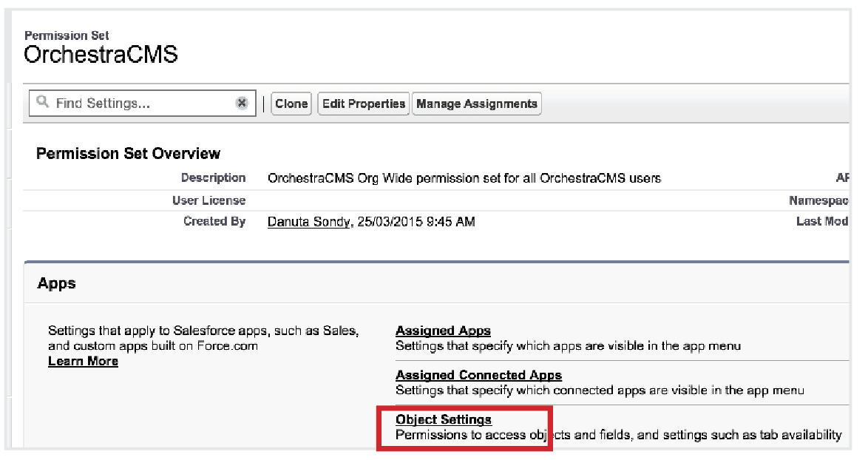The width and height of the screenshot is (868, 460).
Task: Click the Apps section header
Action: tap(57, 283)
